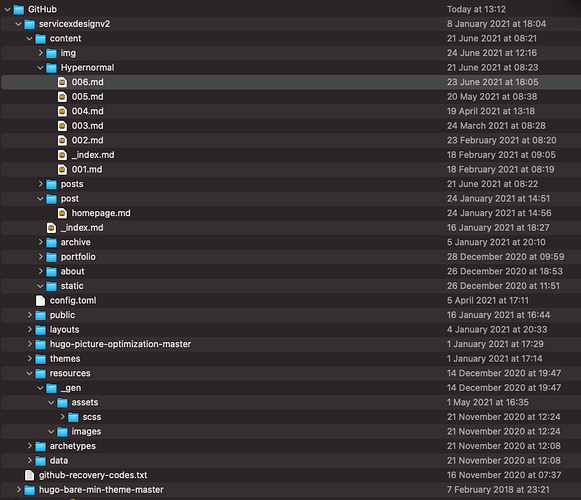Click the archetypes folder icon
The height and width of the screenshot is (500, 581).
pos(40,446)
